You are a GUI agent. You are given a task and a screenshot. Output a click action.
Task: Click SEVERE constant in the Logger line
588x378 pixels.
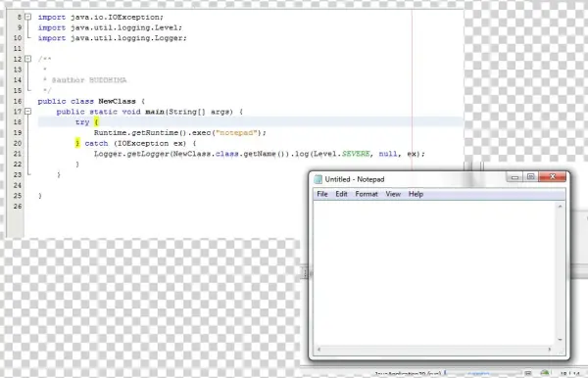pos(356,154)
